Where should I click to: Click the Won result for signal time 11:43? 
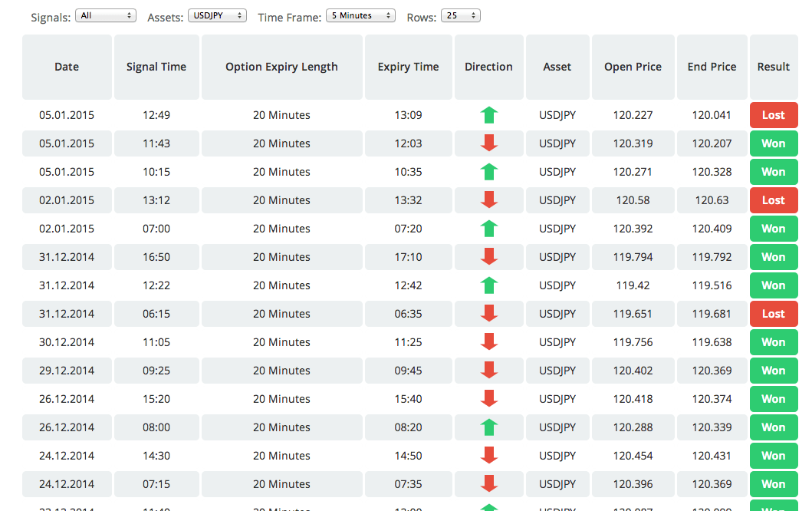(774, 143)
